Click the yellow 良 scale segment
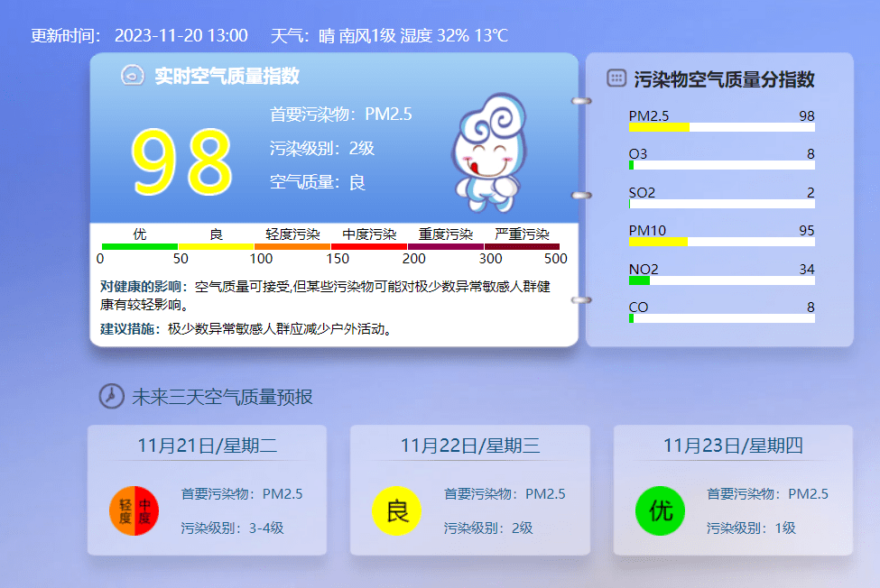 [x=216, y=246]
